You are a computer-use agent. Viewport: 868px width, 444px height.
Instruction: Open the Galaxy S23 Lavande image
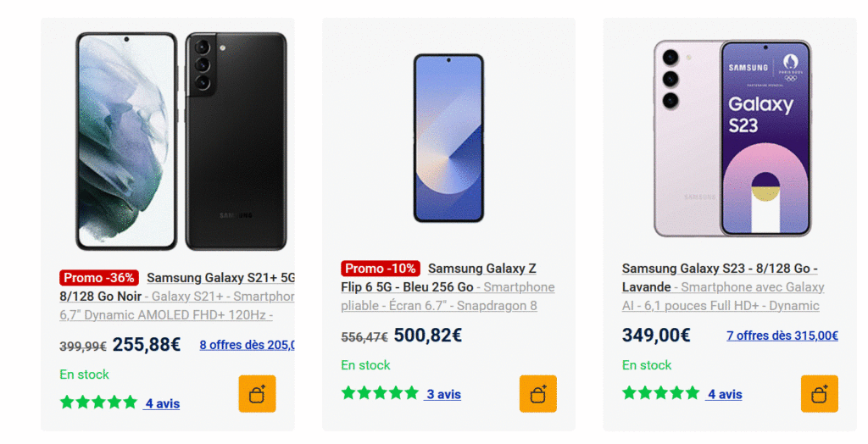tap(732, 138)
